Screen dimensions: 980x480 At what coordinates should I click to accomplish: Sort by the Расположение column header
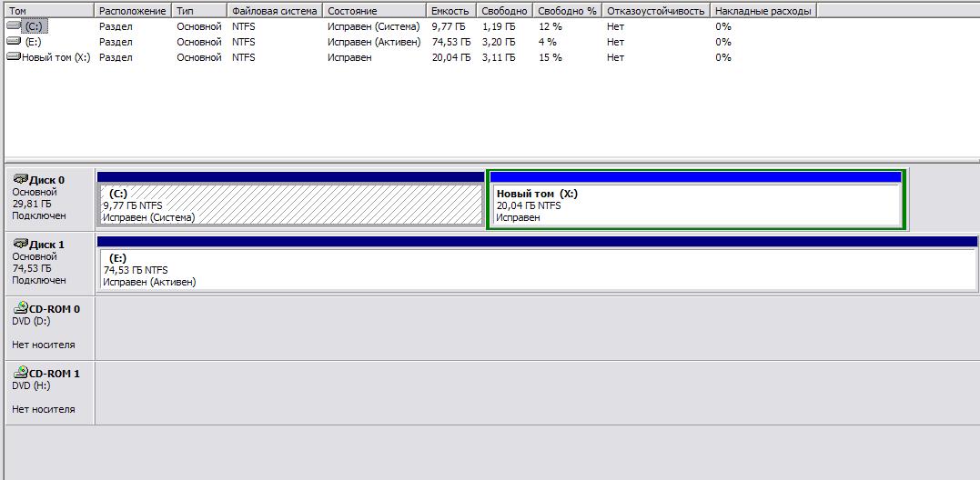pos(133,11)
